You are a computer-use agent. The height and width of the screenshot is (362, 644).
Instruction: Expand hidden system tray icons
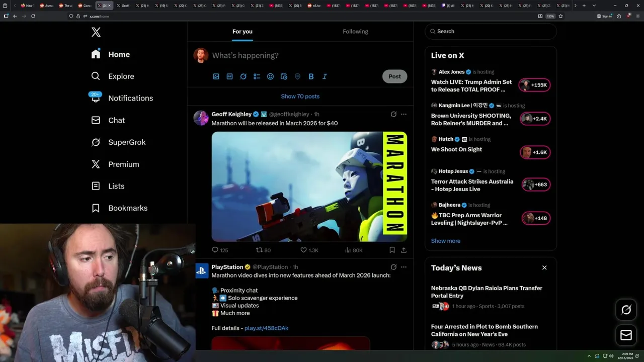click(x=589, y=356)
